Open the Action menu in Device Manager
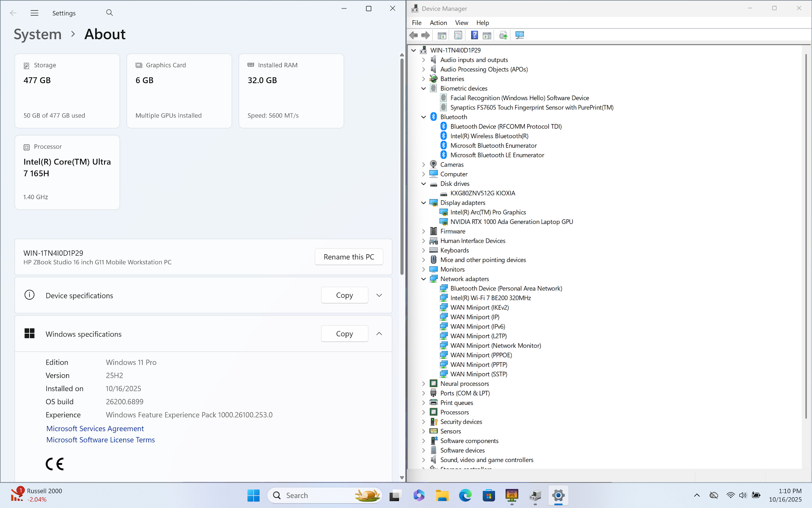Screen dimensions: 812x508 click(438, 23)
